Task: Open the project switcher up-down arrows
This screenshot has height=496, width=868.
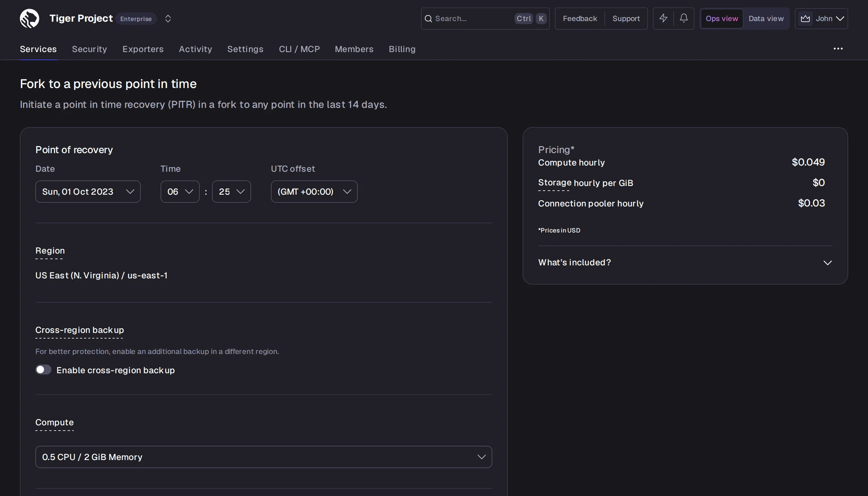Action: (x=168, y=18)
